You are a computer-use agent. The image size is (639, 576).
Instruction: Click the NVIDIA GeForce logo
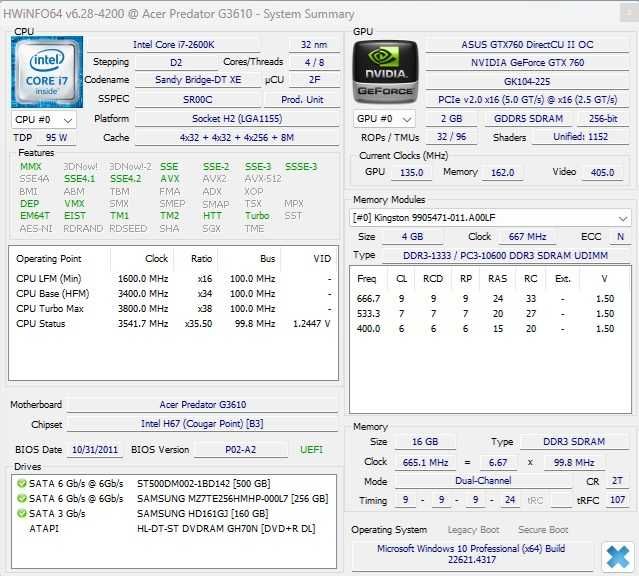pos(386,72)
